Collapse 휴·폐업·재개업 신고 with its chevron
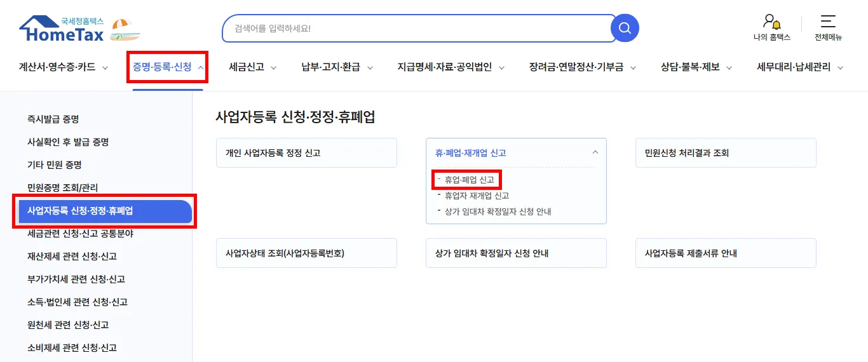The height and width of the screenshot is (362, 868). point(595,152)
